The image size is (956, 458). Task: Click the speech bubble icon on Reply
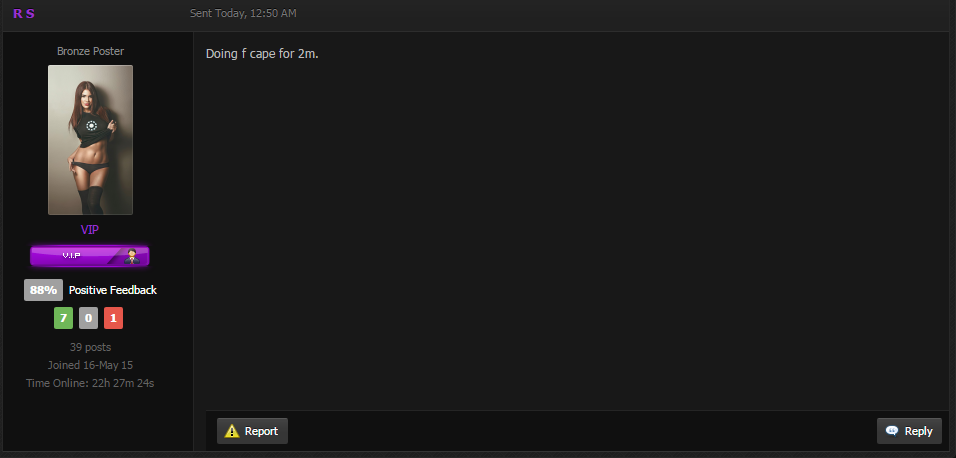coord(892,431)
